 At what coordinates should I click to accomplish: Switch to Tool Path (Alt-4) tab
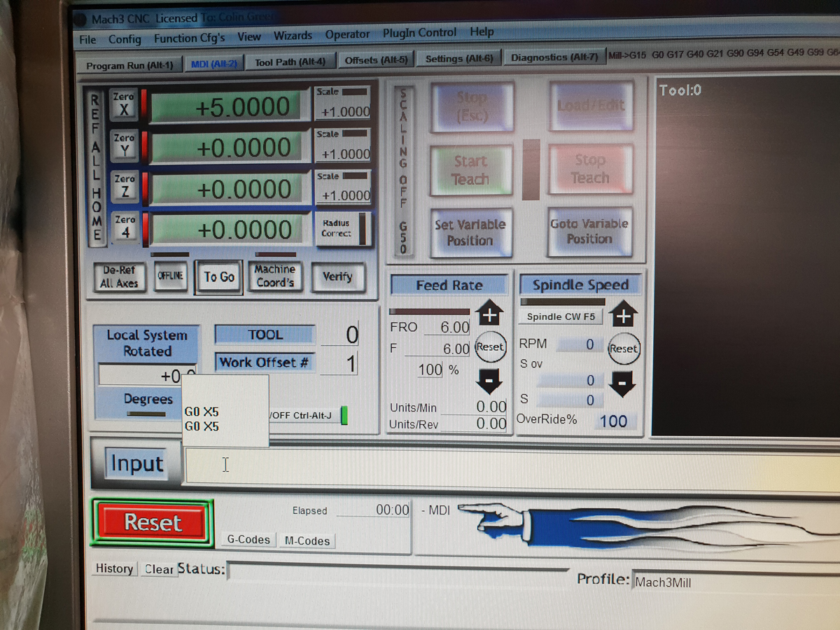coord(290,62)
